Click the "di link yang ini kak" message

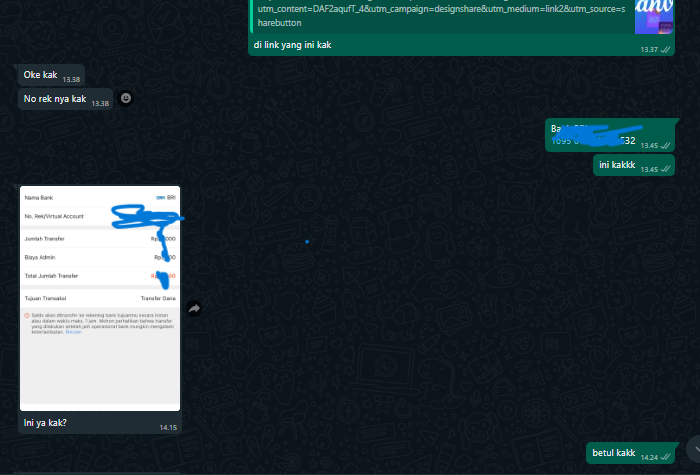click(x=292, y=45)
